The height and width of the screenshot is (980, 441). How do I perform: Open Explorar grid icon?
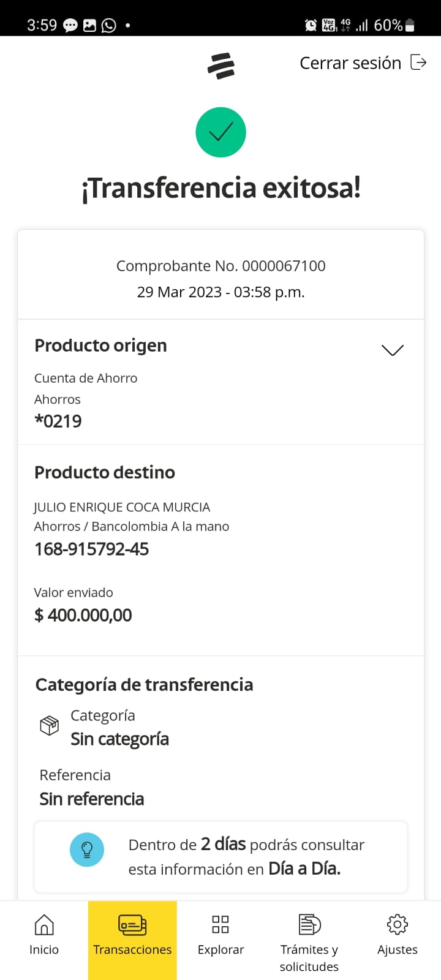[x=221, y=924]
